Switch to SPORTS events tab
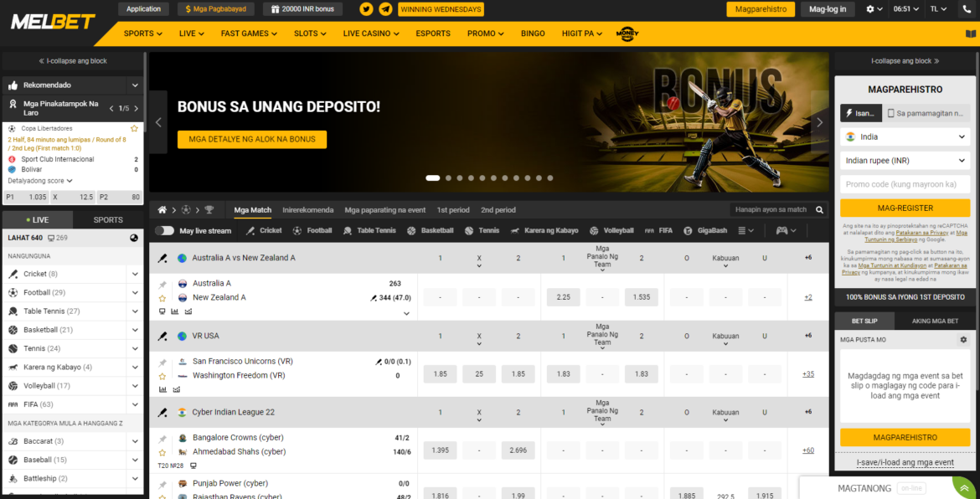This screenshot has width=980, height=499. pos(108,220)
